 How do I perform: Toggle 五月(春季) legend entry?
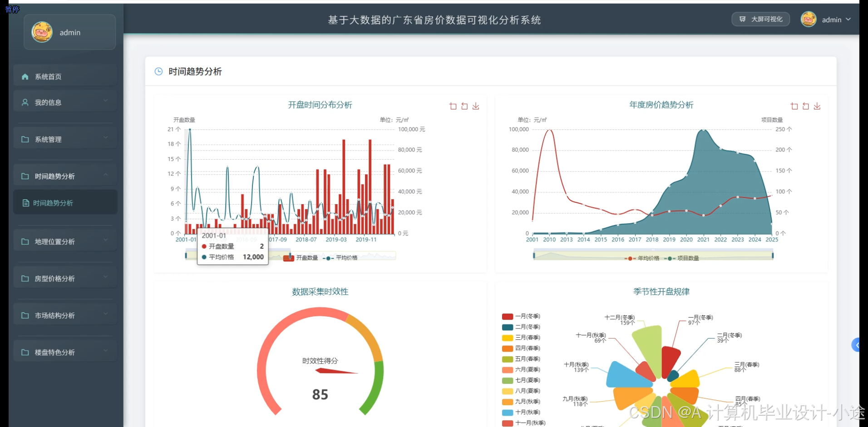(521, 359)
